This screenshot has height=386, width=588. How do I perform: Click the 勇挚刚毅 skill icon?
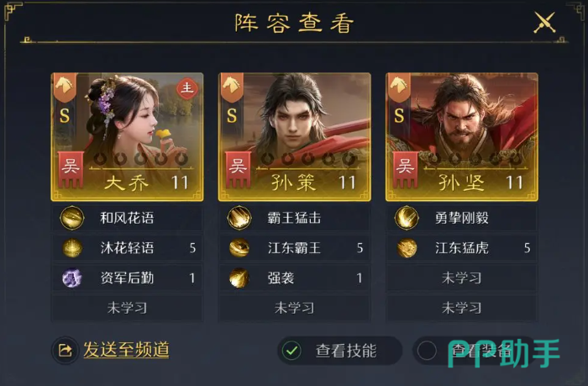[407, 218]
